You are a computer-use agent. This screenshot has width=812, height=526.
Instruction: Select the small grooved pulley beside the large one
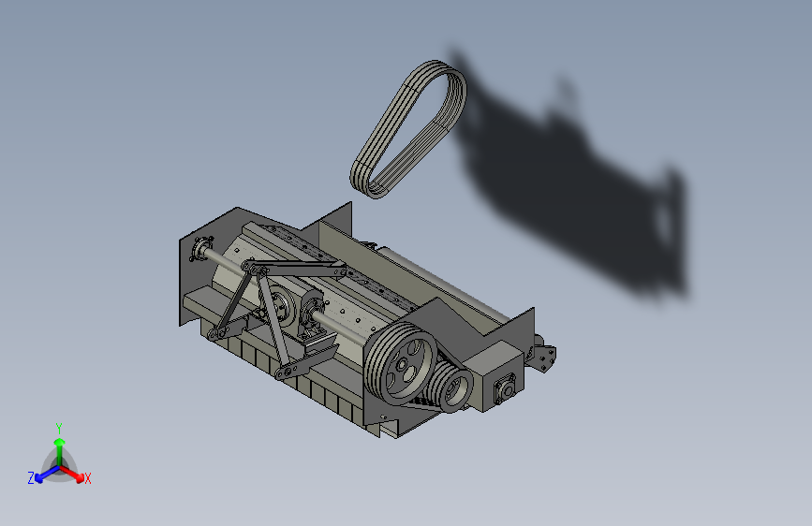click(450, 386)
